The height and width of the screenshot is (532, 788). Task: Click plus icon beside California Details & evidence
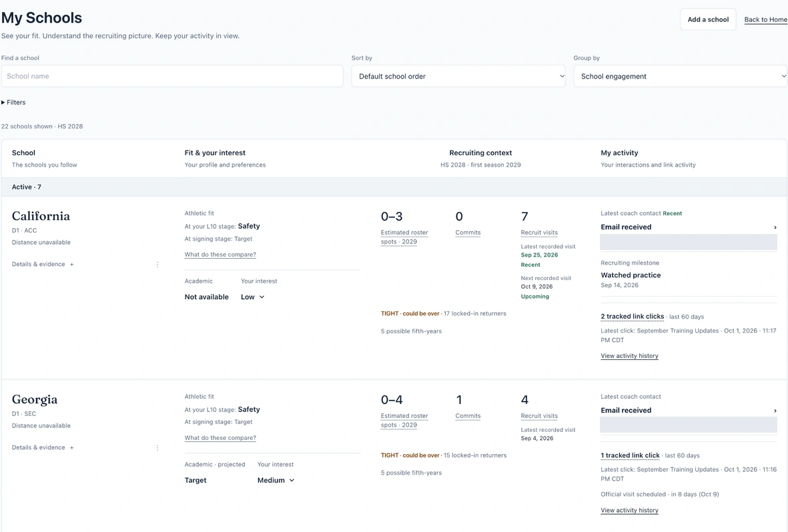coord(71,264)
